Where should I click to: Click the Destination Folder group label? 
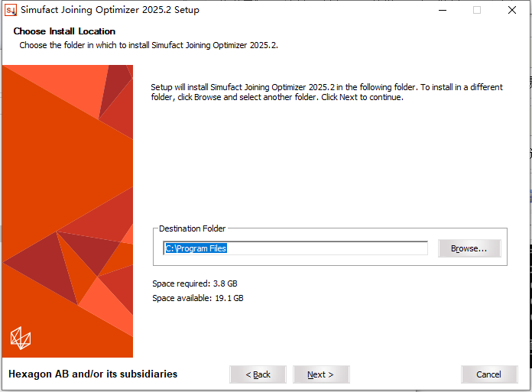tap(192, 228)
